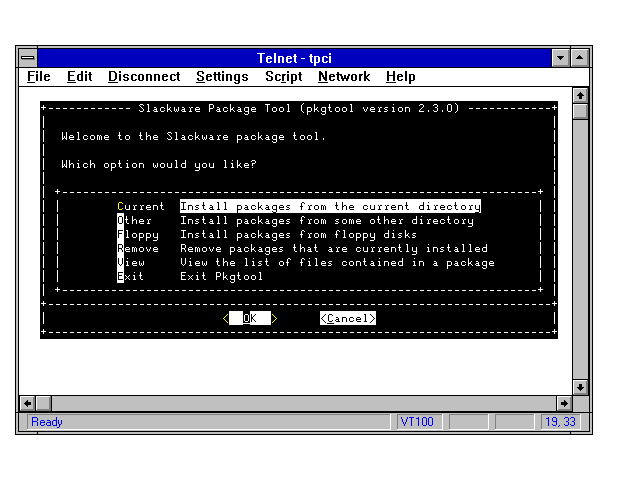Image resolution: width=640 pixels, height=480 pixels.
Task: Open the Script menu
Action: pyautogui.click(x=283, y=77)
